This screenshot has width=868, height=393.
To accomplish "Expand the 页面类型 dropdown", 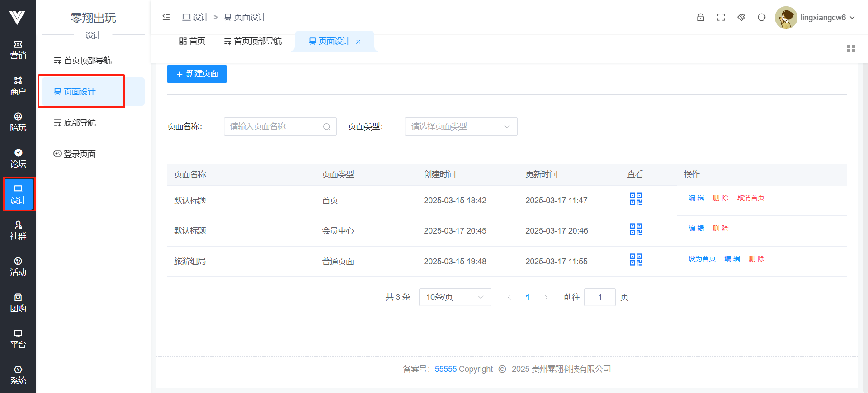I will (x=461, y=126).
